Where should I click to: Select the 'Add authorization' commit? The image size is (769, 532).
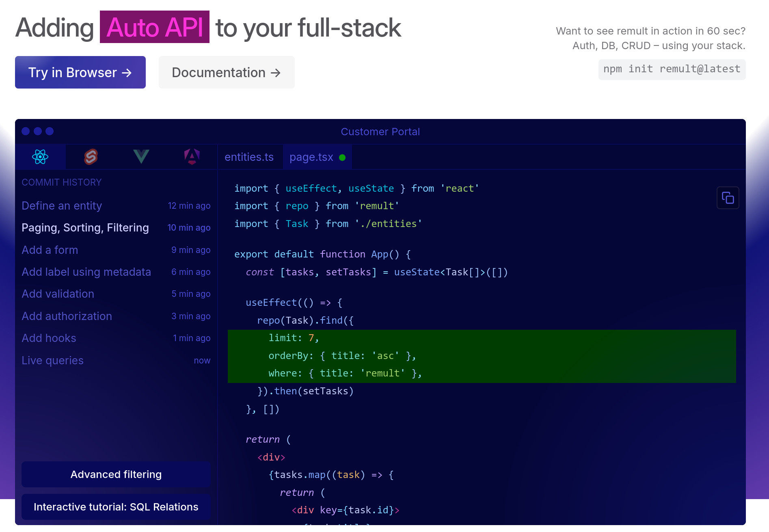click(116, 316)
